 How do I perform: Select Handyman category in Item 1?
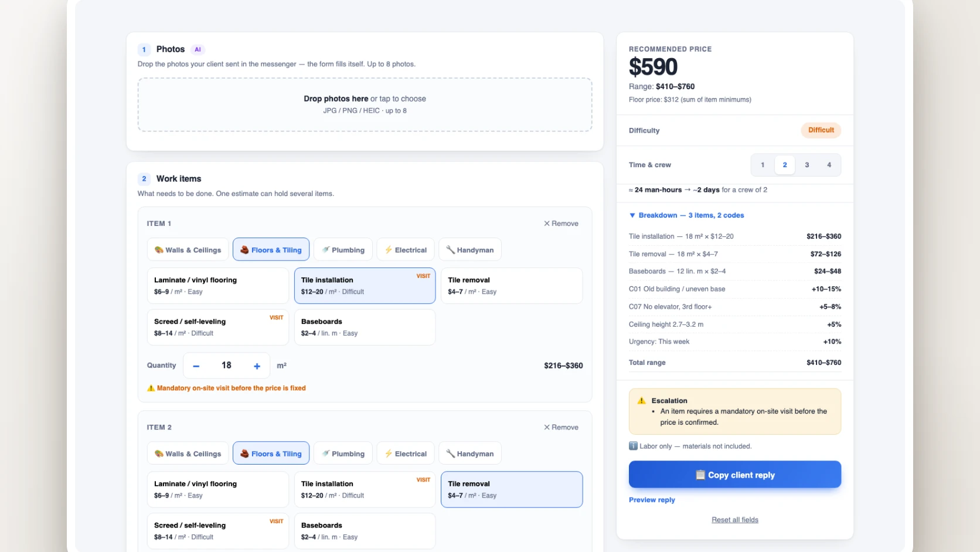pyautogui.click(x=470, y=250)
